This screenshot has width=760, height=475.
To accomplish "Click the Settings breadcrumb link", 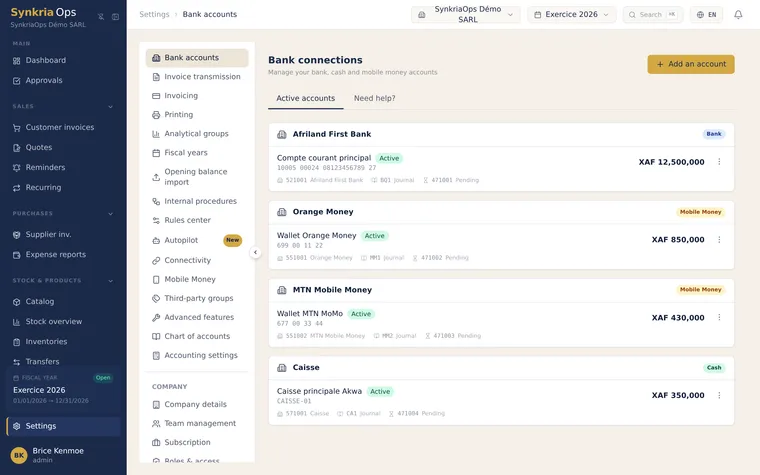I will pos(154,15).
